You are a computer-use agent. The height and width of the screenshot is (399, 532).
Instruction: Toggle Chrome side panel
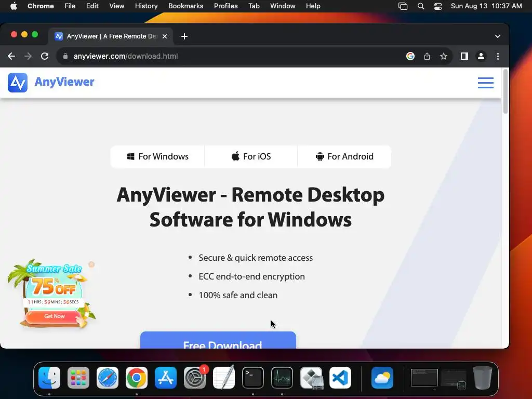tap(464, 56)
